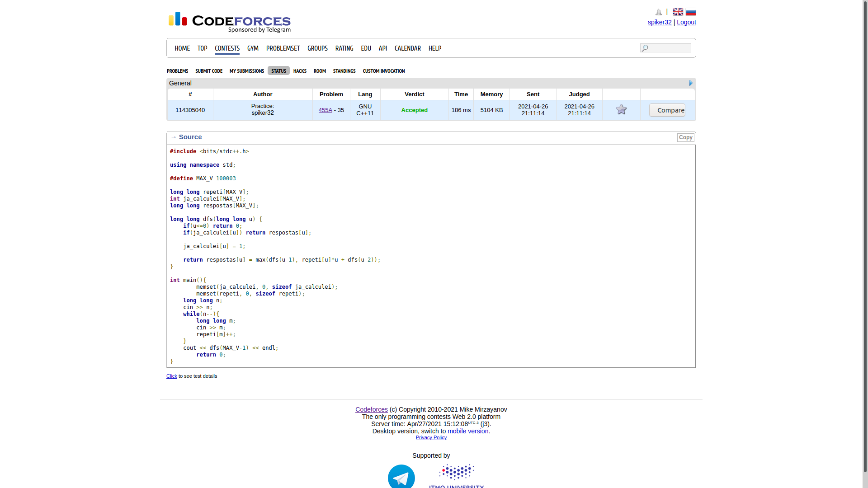Viewport: 868px width, 488px height.
Task: Open the spiker32 profile link
Action: (660, 22)
